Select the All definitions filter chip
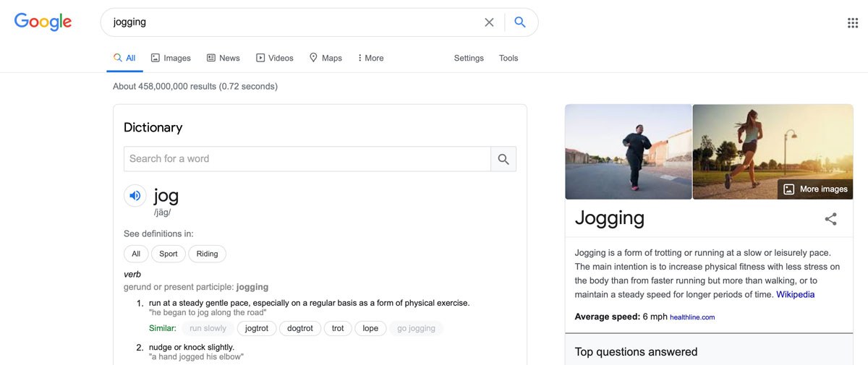 tap(136, 254)
